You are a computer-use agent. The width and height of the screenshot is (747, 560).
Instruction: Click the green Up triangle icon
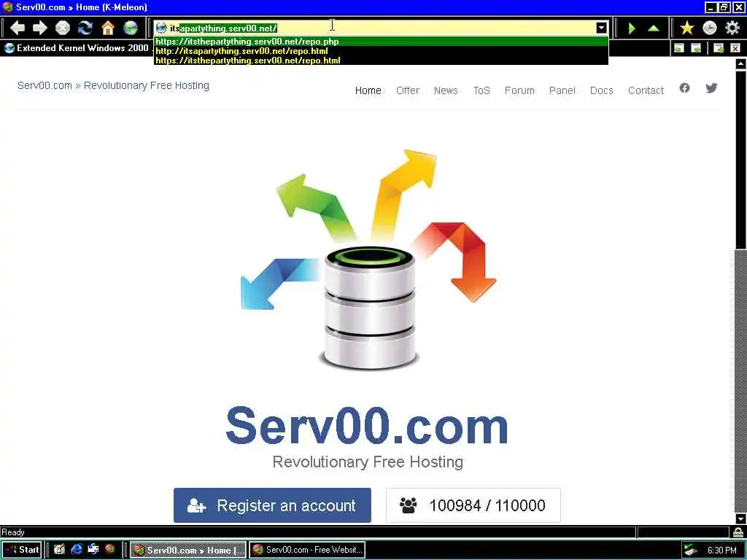coord(654,28)
